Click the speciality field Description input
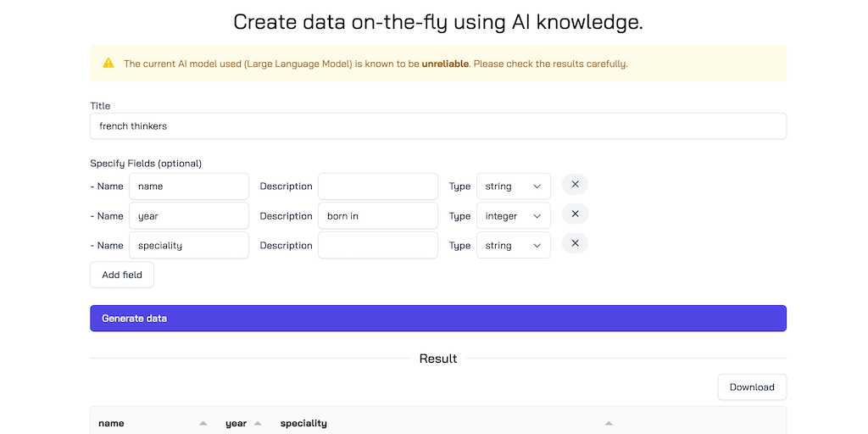 tap(378, 246)
